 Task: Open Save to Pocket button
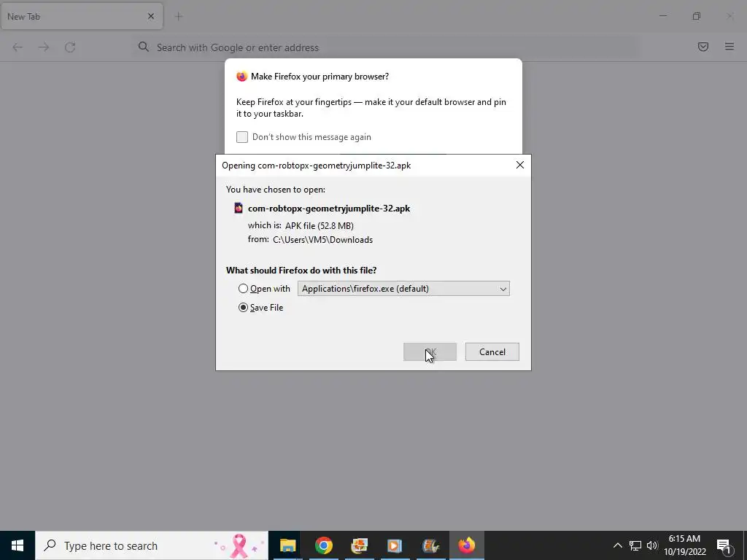[703, 47]
